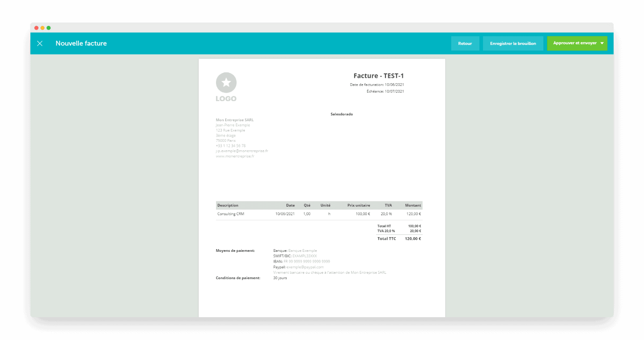Click the Consulting CRM line item
Screen dimensions: 644x340
click(x=231, y=214)
